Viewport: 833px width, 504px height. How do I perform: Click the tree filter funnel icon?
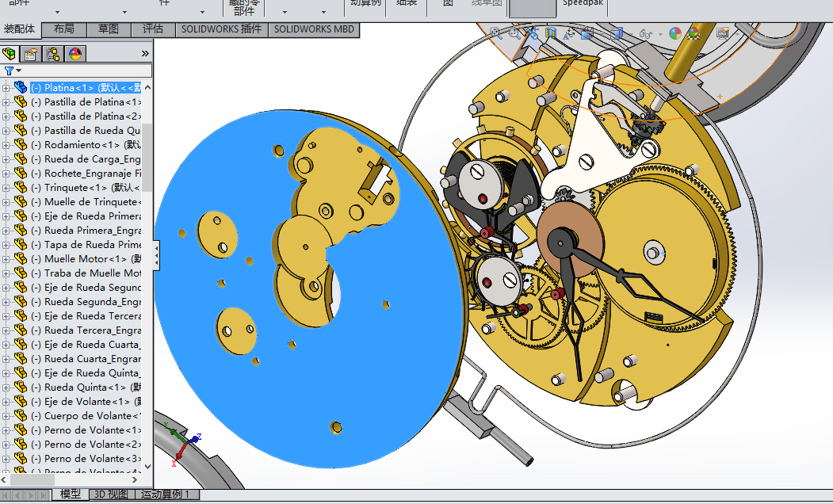(9, 70)
